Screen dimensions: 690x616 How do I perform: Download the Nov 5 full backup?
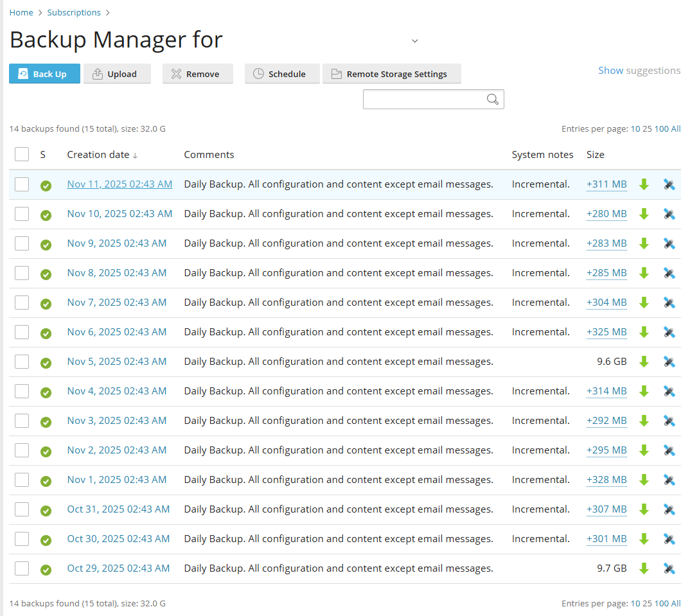pos(644,362)
